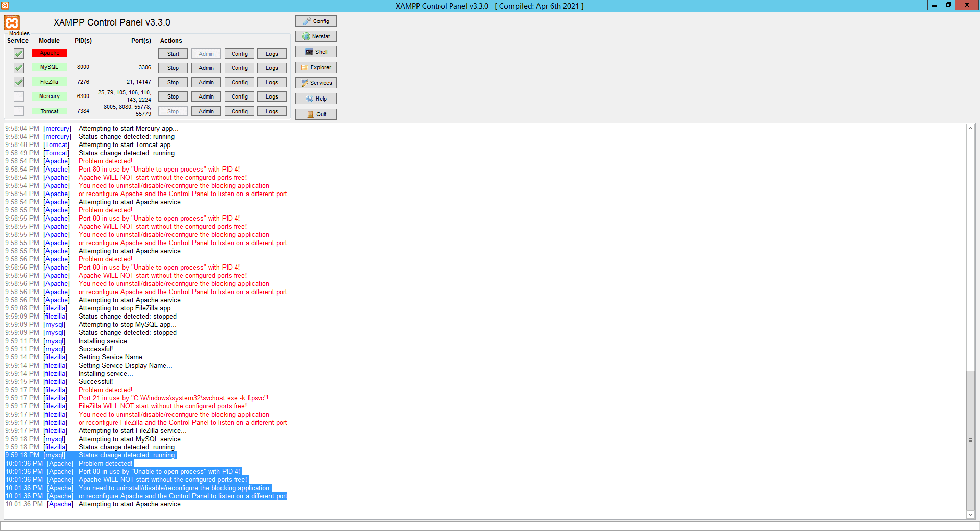Toggle the MySQL service checkbox
980x531 pixels.
click(19, 67)
